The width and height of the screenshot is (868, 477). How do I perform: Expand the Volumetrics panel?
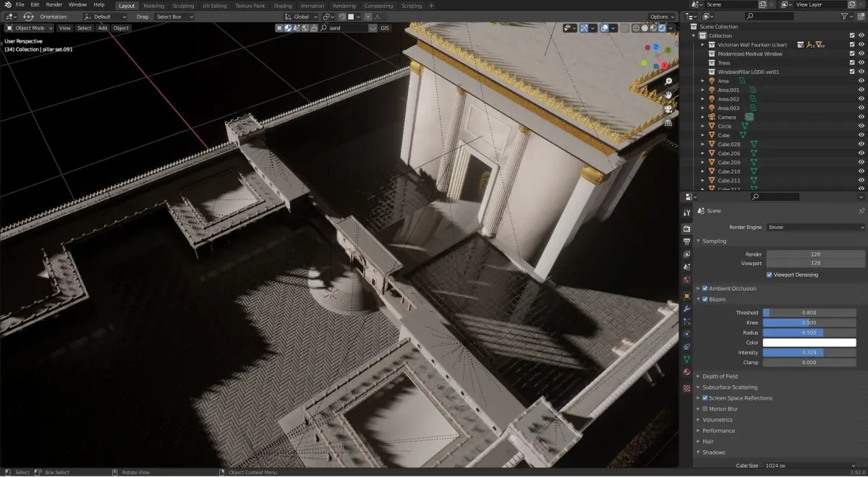[x=717, y=420]
